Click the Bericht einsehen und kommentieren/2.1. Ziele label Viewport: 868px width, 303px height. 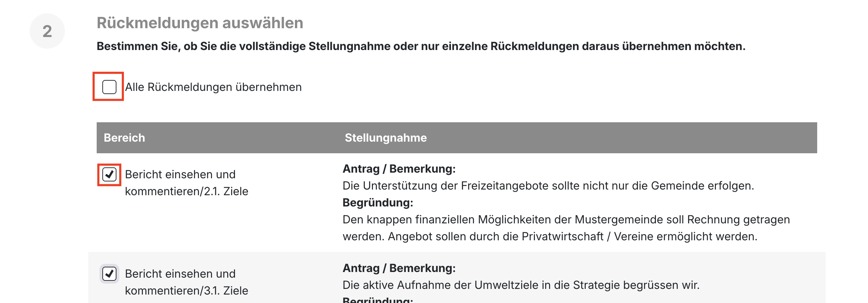pos(186,183)
